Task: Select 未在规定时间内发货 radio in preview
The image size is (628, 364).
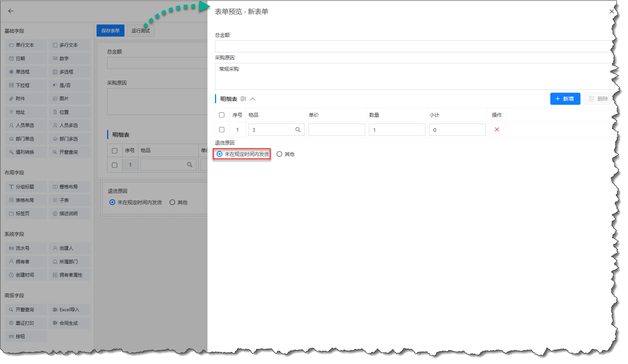Action: point(220,154)
